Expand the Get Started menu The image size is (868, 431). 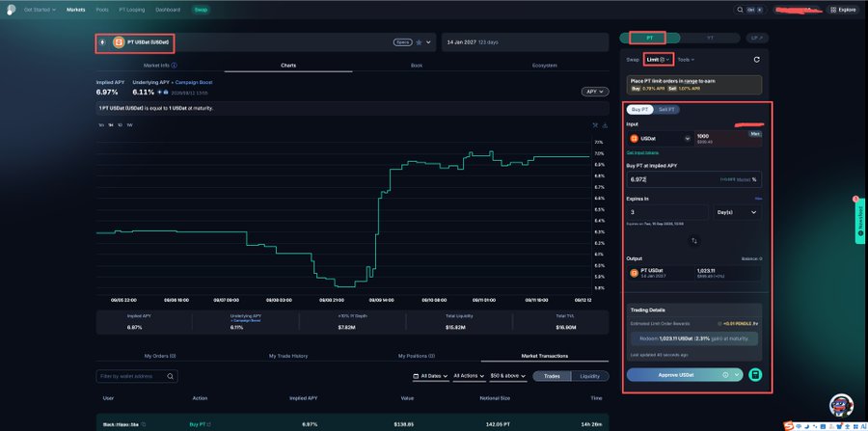pyautogui.click(x=40, y=10)
